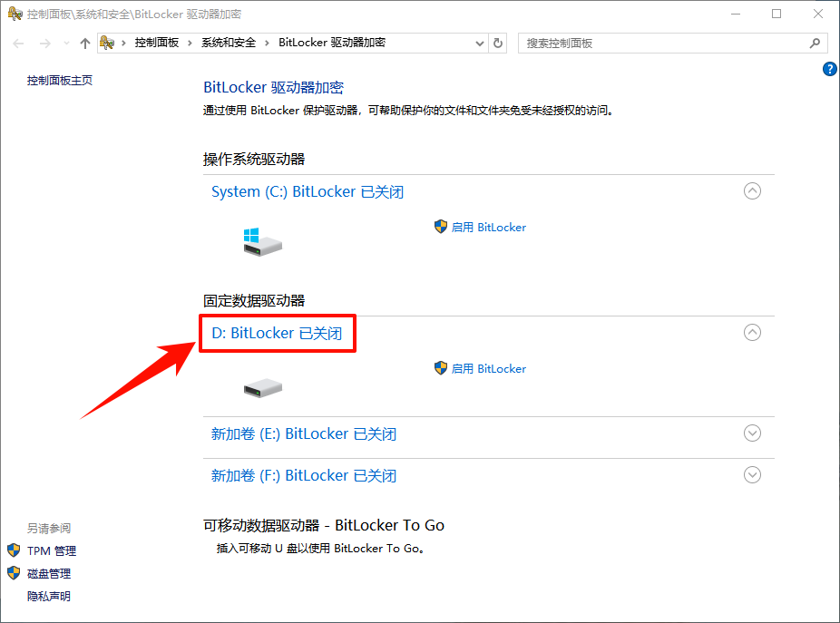Refresh the BitLocker page

pyautogui.click(x=498, y=43)
